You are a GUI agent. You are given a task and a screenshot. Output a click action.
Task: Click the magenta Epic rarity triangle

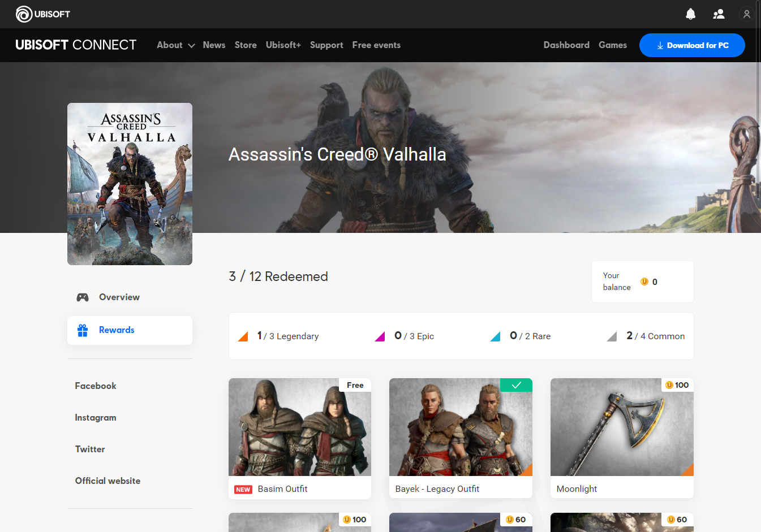[380, 337]
